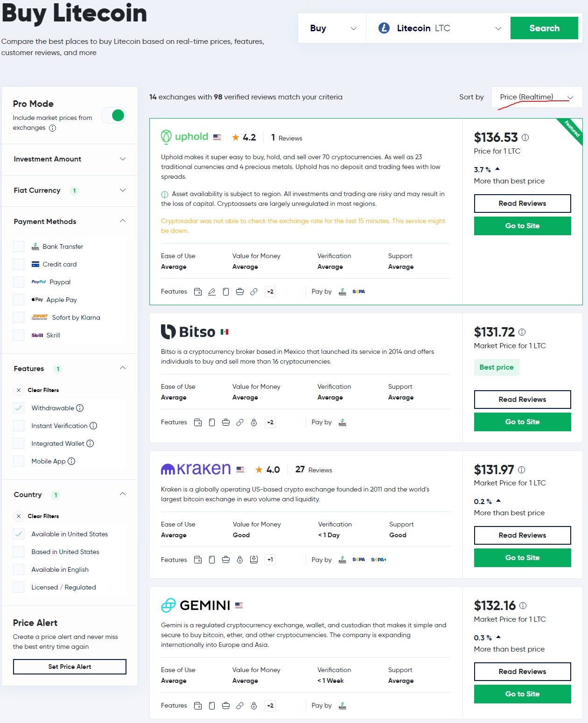This screenshot has width=588, height=723.
Task: Click the Uphold logo
Action: pos(184,137)
